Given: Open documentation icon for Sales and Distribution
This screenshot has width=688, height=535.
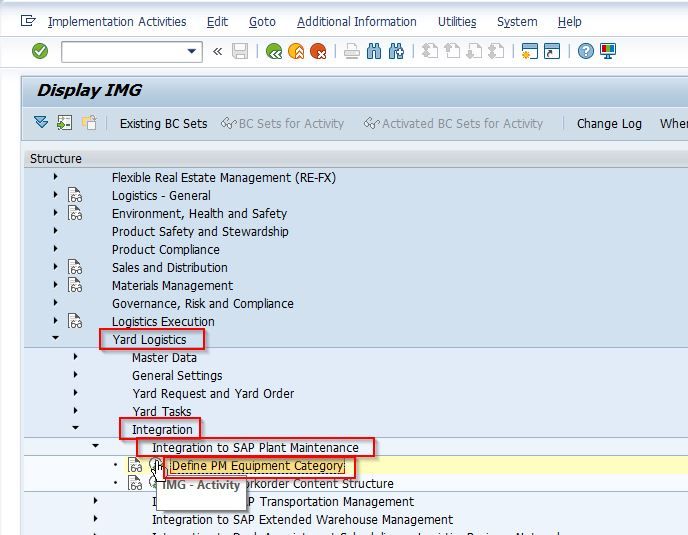Looking at the screenshot, I should tap(75, 267).
